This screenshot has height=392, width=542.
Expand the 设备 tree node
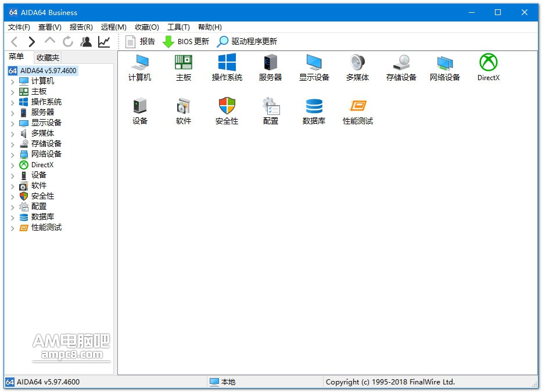point(12,175)
